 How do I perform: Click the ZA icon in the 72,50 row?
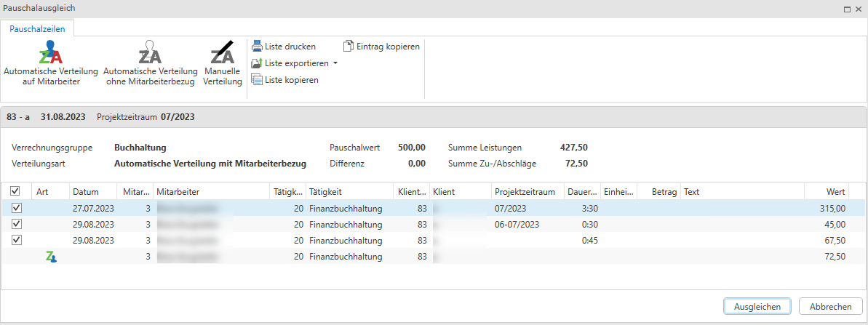click(x=51, y=257)
